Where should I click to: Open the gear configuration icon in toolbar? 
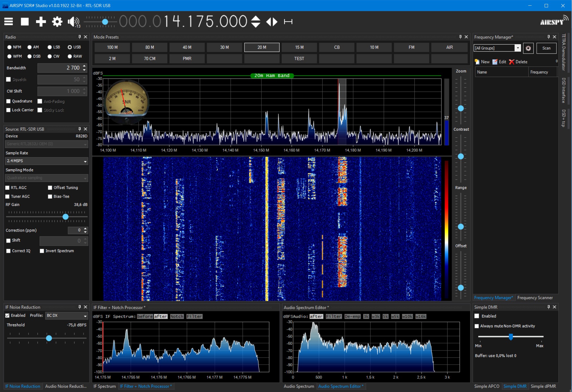point(57,21)
